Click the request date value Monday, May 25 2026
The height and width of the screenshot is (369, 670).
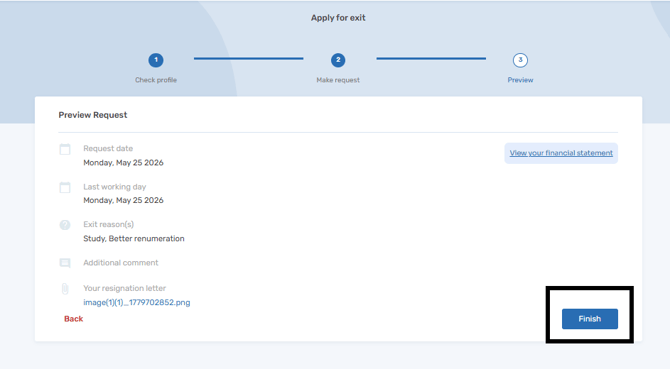[x=123, y=163]
